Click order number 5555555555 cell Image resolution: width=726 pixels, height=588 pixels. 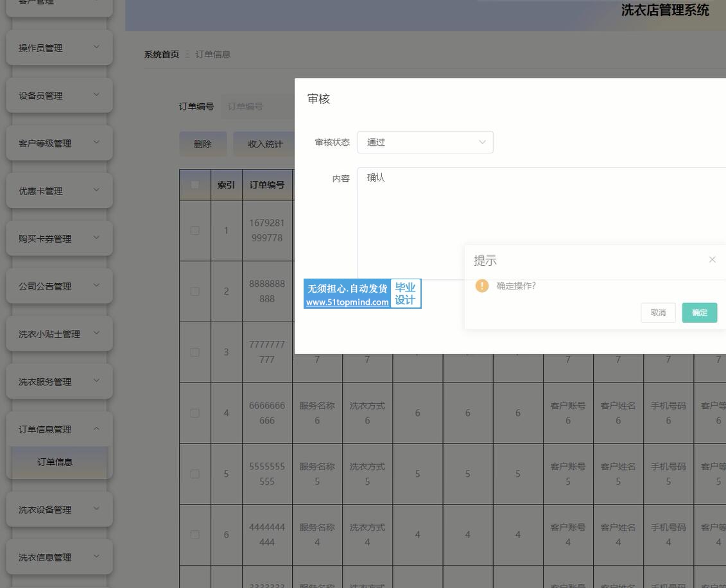pos(266,474)
